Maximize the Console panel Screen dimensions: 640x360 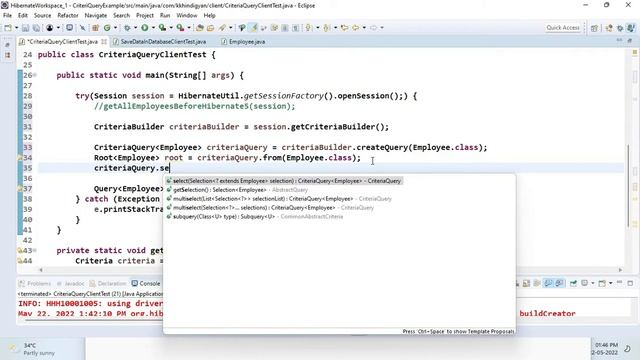tap(630, 283)
